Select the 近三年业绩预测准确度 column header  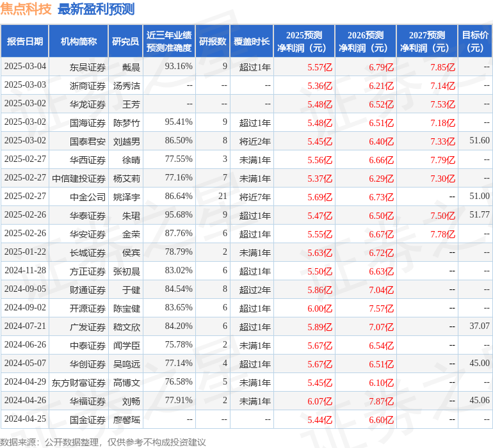169,41
